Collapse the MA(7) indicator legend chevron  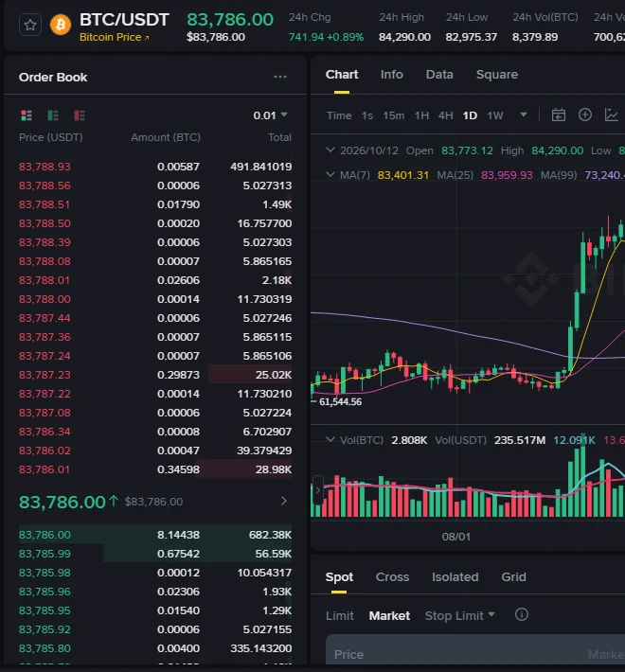point(330,174)
